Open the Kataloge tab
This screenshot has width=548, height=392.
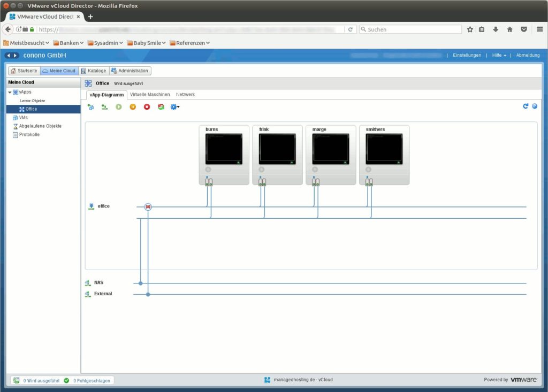(x=94, y=71)
